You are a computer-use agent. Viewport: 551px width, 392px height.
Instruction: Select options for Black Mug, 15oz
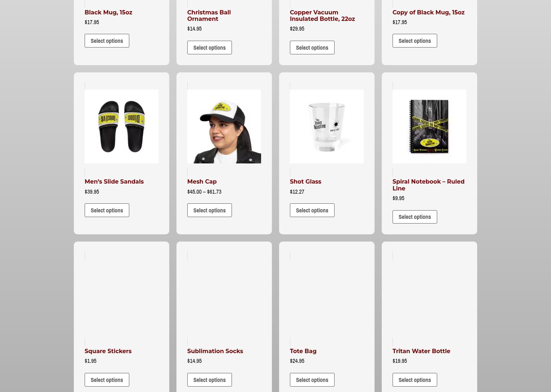[x=107, y=41]
